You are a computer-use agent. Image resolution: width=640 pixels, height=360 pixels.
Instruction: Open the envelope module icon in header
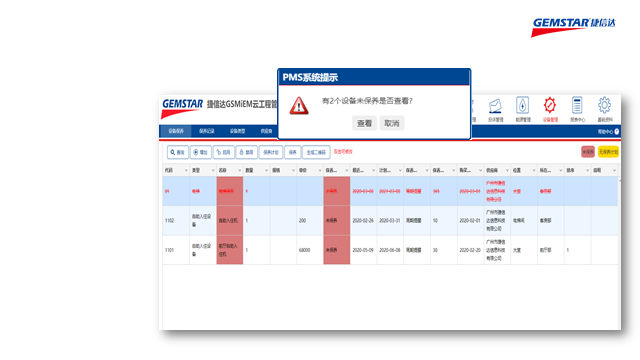point(495,106)
